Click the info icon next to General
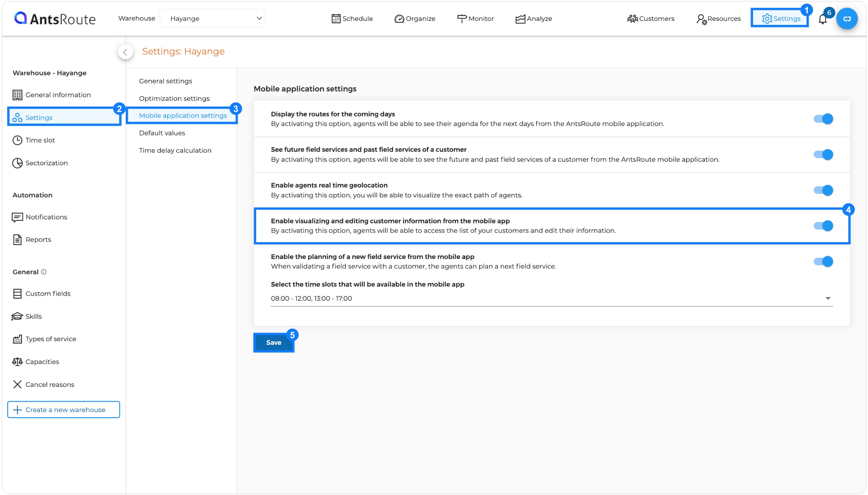 point(44,272)
